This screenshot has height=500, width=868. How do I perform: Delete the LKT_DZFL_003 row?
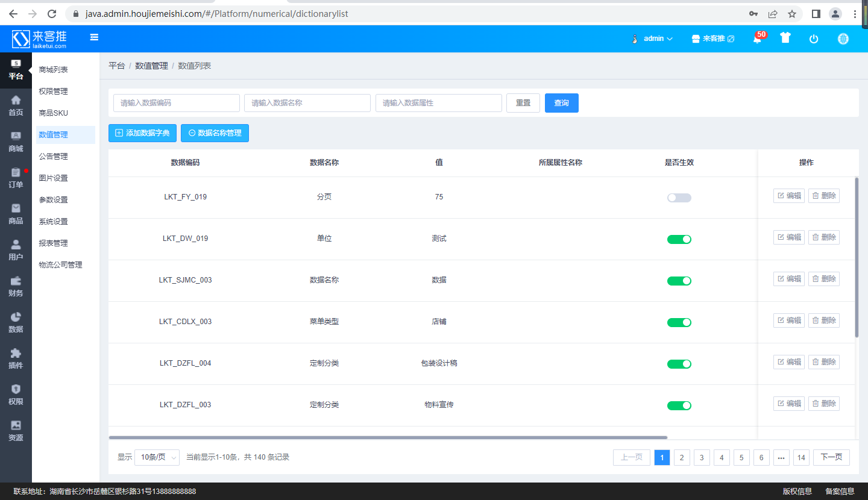click(824, 404)
